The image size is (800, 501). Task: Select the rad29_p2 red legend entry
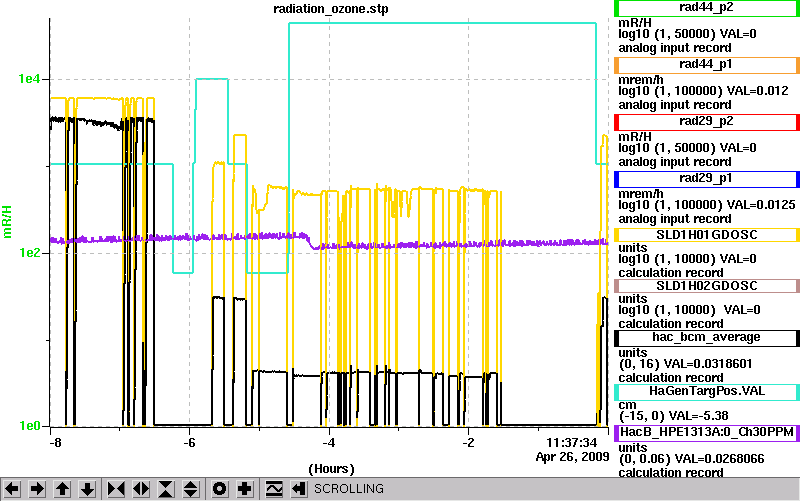click(706, 122)
